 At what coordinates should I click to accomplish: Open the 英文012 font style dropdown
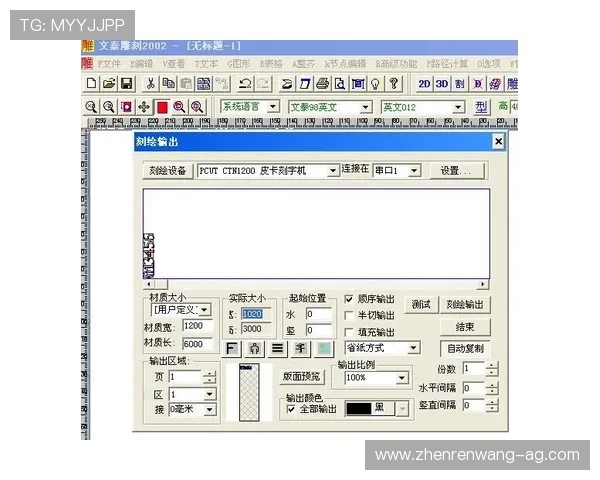click(458, 107)
